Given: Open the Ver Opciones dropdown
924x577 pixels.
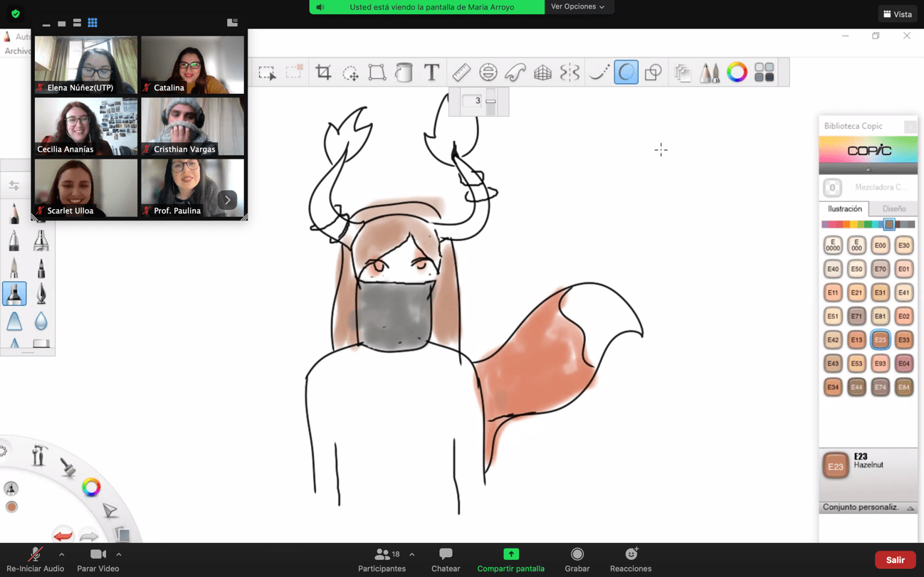Looking at the screenshot, I should coord(578,7).
